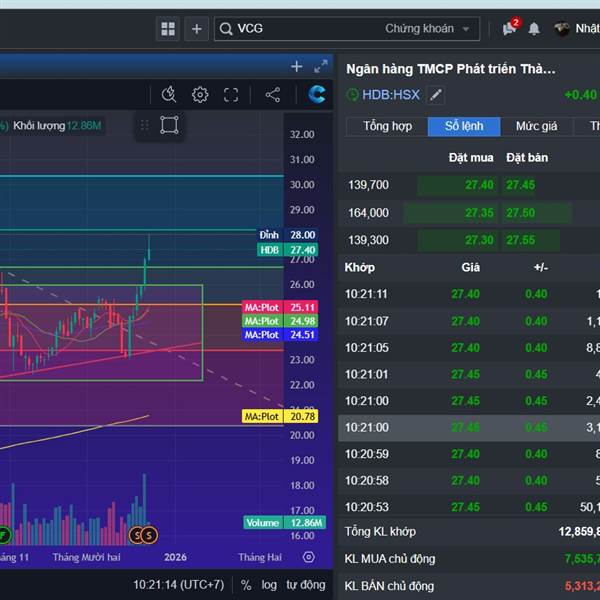The width and height of the screenshot is (600, 600).
Task: Open the dashboard grid layout icon
Action: click(x=168, y=29)
